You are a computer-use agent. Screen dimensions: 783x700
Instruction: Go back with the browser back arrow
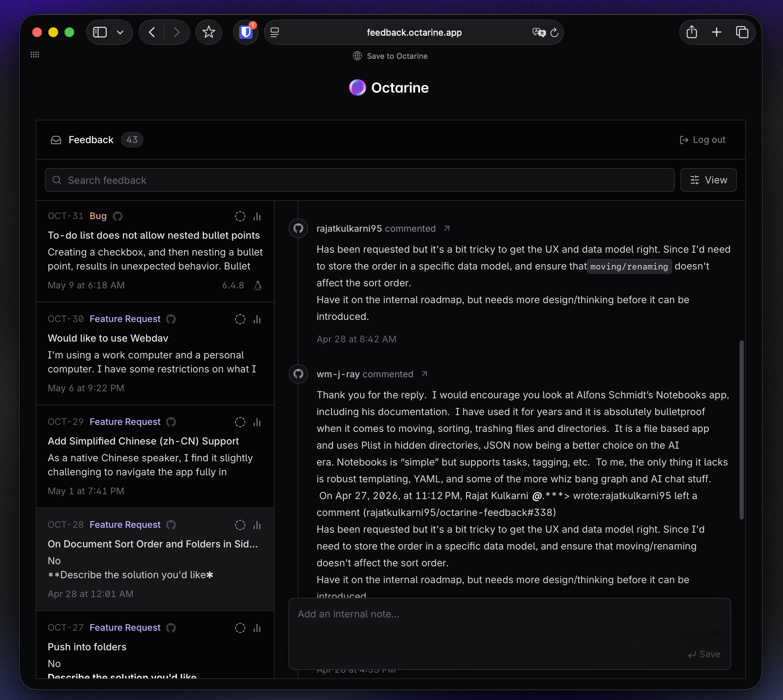point(152,32)
